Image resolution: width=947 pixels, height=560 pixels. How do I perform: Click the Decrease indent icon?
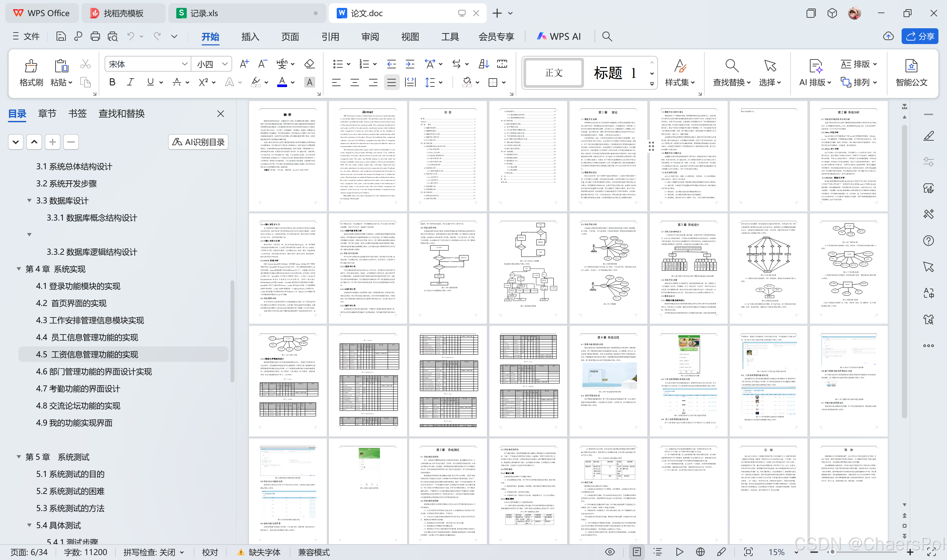click(x=391, y=64)
